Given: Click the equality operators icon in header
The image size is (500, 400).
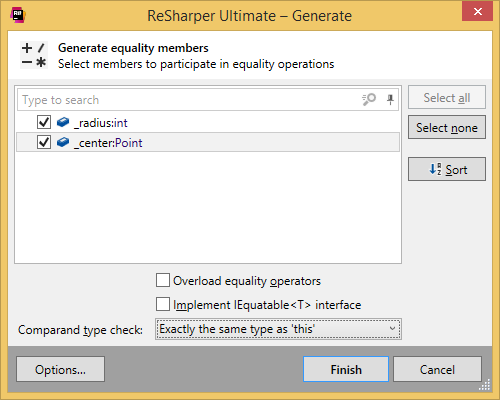Looking at the screenshot, I should [x=34, y=55].
